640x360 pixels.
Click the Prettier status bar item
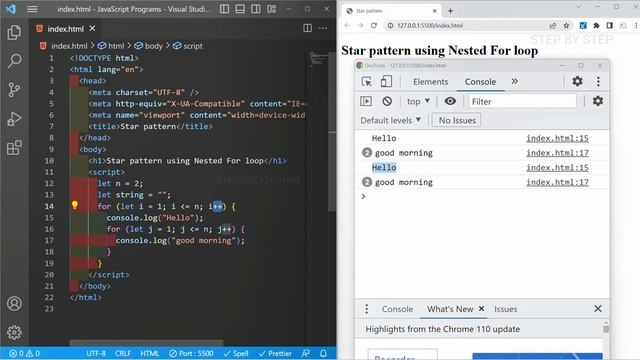(x=275, y=353)
